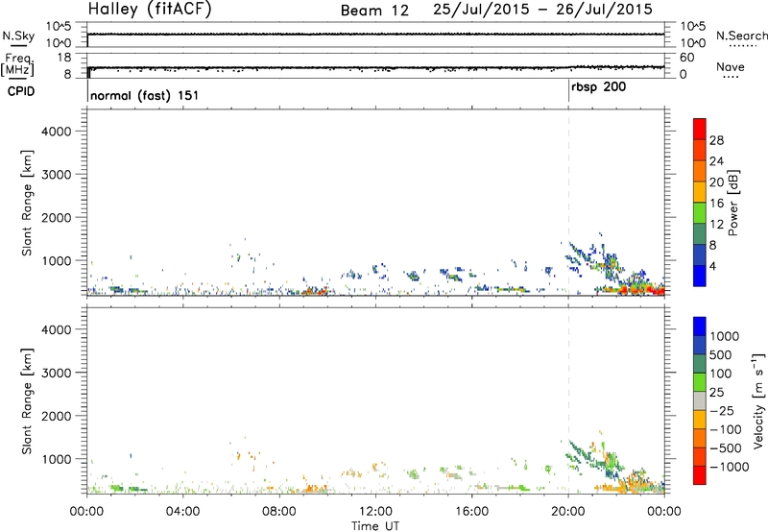Select the "Beam 12" header label
The image size is (768, 532).
point(374,11)
